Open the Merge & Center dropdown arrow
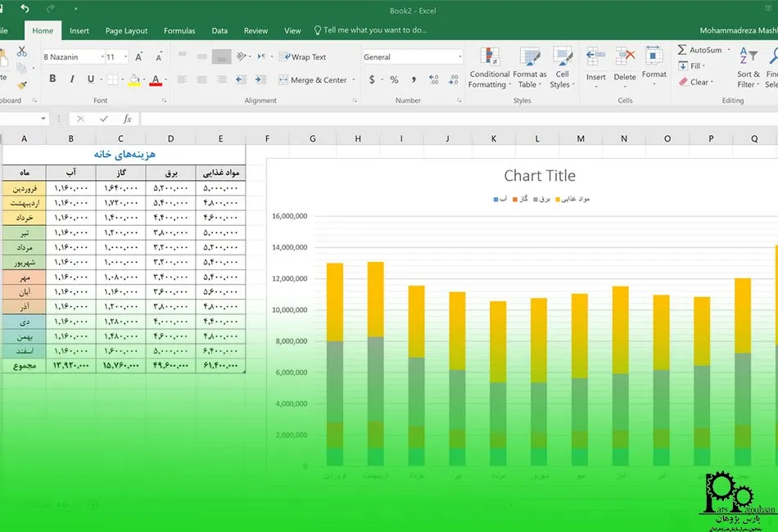Viewport: 778px width, 532px height. click(x=353, y=80)
